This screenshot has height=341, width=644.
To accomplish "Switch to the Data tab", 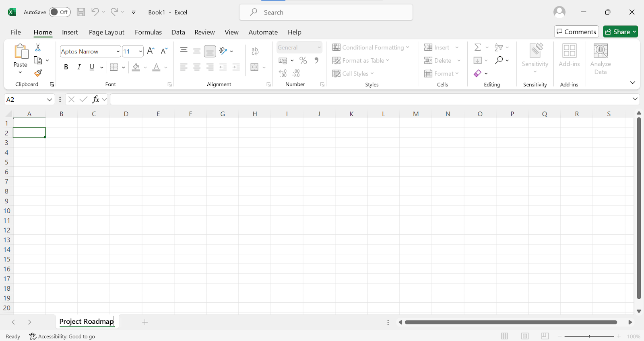I will [x=178, y=32].
